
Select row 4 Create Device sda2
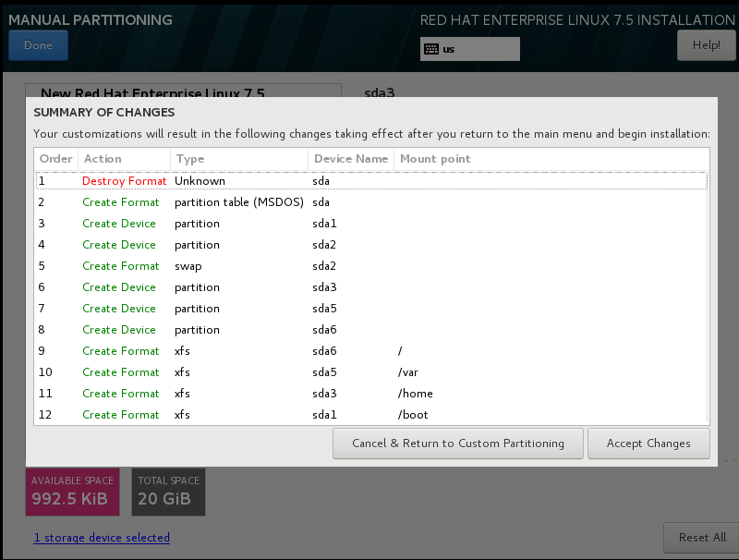(x=372, y=245)
